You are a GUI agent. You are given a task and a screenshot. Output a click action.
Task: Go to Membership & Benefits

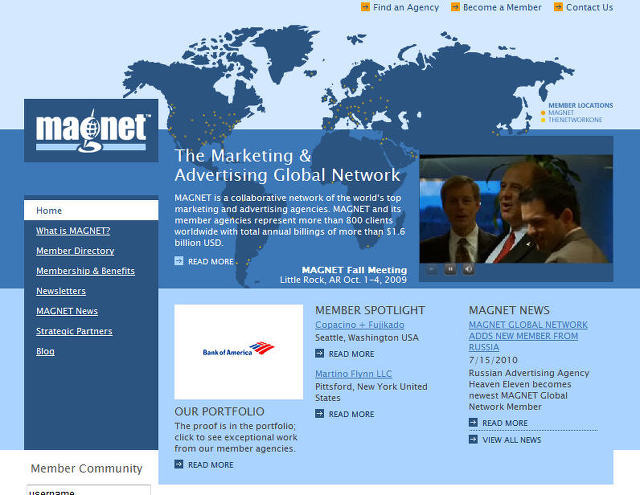(x=85, y=271)
